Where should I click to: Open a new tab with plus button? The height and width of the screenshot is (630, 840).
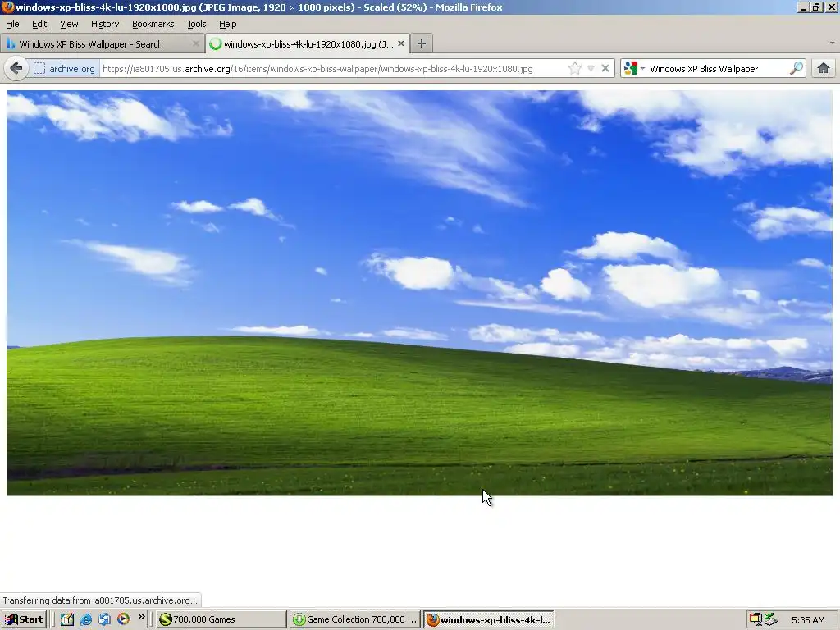coord(422,44)
